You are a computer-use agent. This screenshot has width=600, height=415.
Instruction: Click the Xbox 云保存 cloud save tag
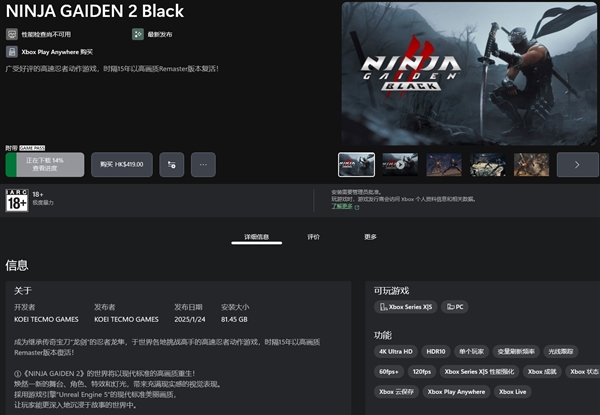coord(396,392)
